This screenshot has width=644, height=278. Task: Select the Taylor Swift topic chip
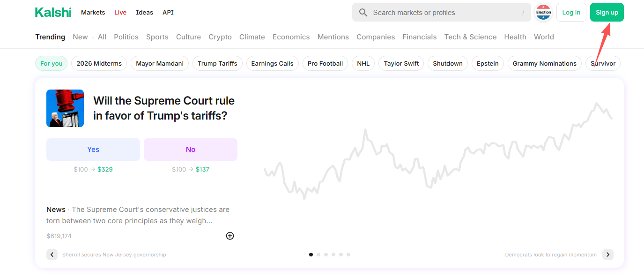point(401,63)
